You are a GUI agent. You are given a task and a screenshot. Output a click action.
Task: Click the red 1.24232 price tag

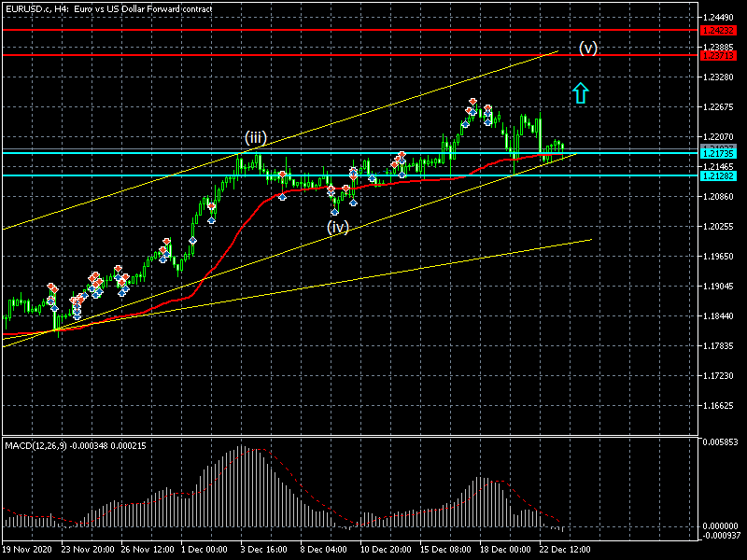point(718,30)
